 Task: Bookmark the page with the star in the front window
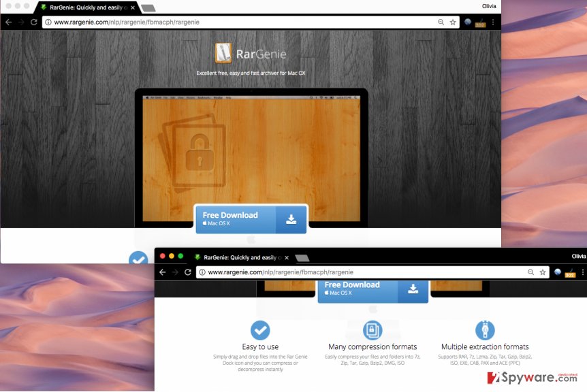tap(543, 272)
